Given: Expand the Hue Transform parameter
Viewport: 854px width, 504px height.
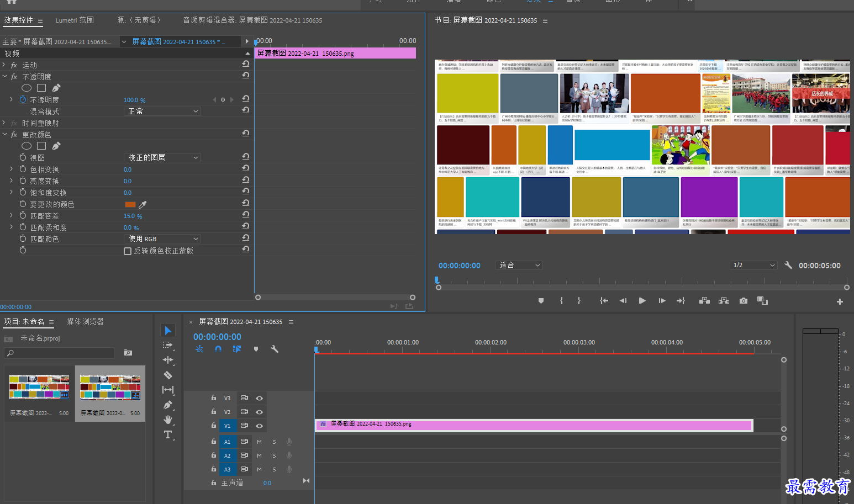Looking at the screenshot, I should click(x=11, y=169).
